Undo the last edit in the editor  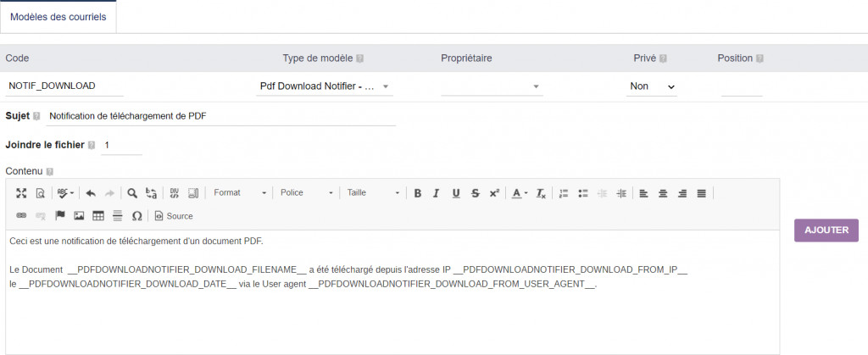click(91, 193)
